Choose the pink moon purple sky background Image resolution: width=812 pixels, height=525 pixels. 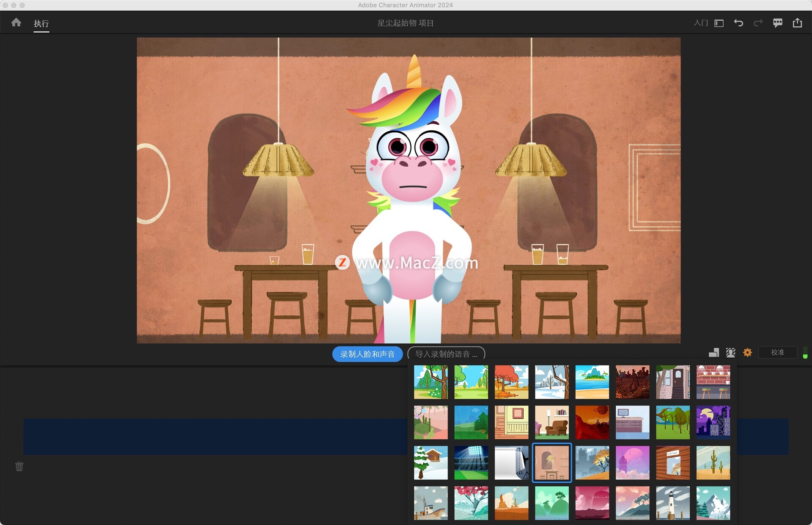[633, 463]
